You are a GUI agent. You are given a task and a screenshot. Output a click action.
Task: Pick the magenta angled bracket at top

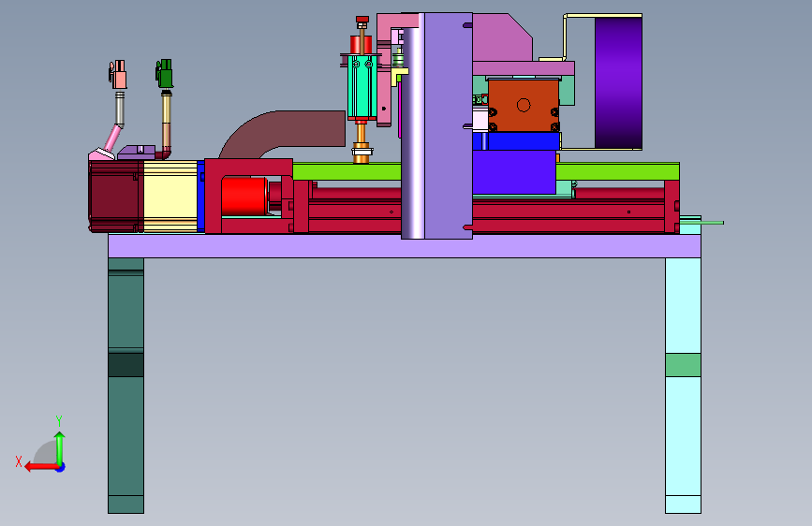(x=502, y=37)
